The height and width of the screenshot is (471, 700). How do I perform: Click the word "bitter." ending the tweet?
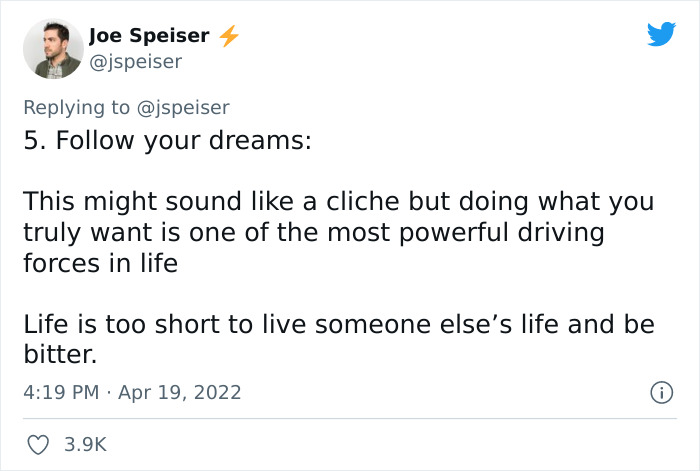point(60,356)
